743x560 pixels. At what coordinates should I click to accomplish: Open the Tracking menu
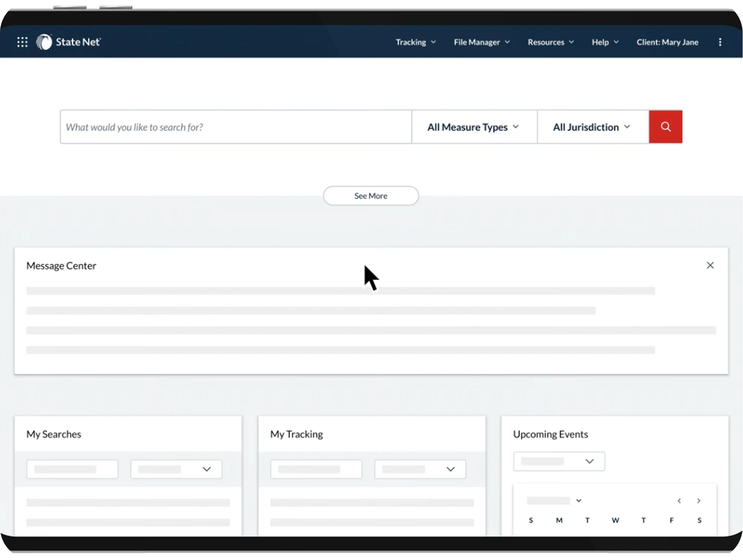416,42
